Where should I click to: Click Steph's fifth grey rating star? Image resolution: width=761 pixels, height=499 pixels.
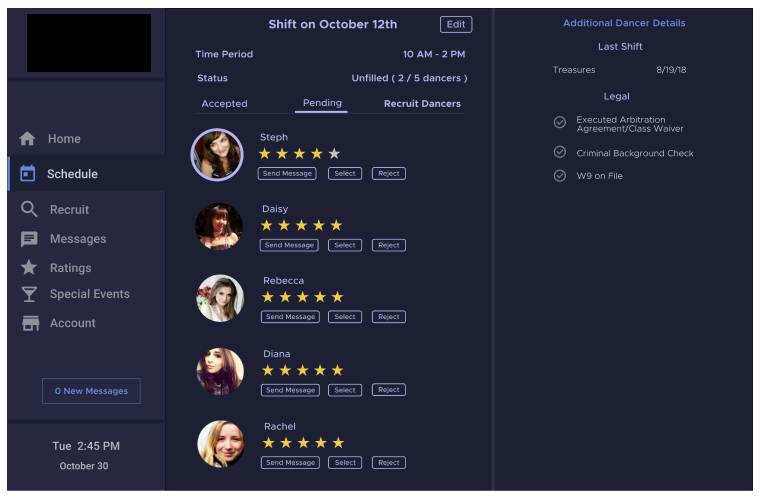point(334,153)
